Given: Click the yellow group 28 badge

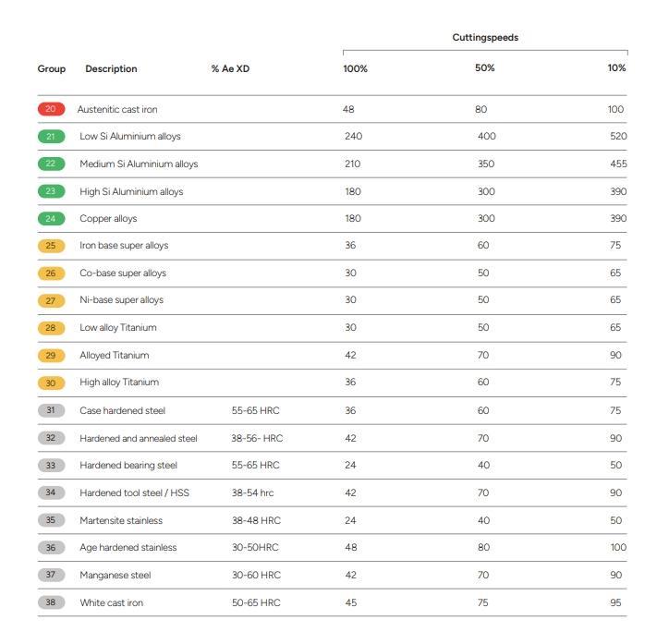Looking at the screenshot, I should tap(50, 328).
